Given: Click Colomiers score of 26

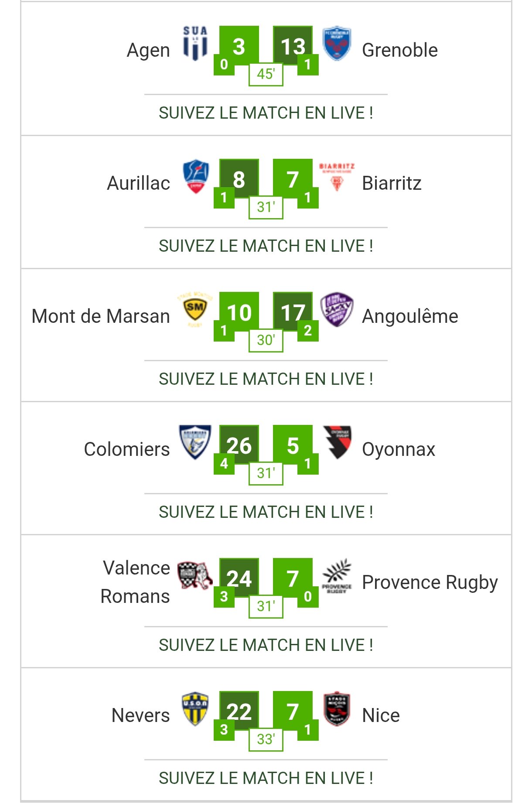Looking at the screenshot, I should (239, 445).
